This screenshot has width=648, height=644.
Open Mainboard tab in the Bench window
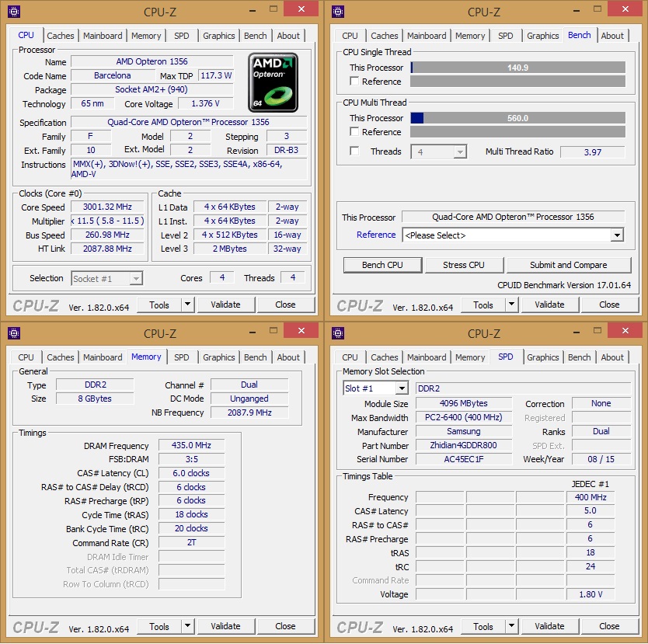pyautogui.click(x=427, y=36)
